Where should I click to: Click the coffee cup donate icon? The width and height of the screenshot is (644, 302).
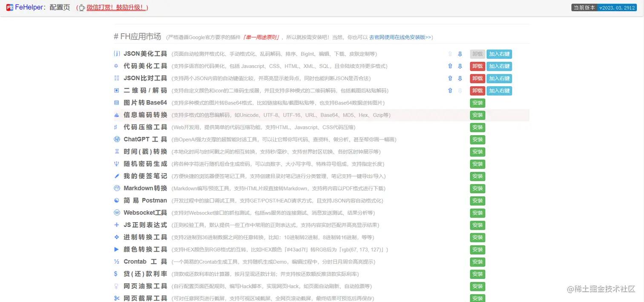tap(82, 8)
